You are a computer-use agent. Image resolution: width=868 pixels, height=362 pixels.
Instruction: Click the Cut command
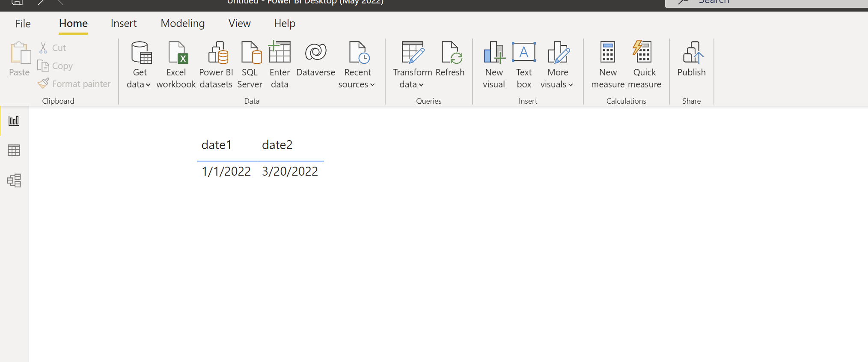[53, 48]
